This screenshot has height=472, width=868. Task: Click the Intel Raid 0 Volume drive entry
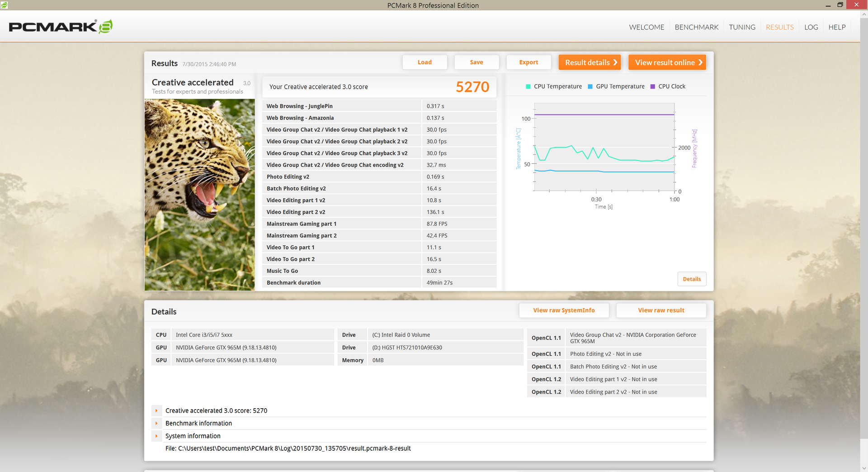[x=430, y=335]
